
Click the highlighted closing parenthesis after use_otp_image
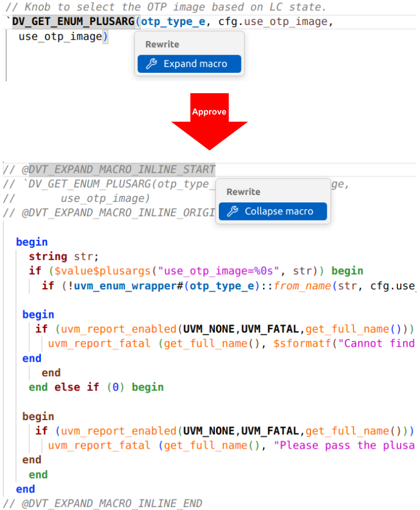(x=105, y=36)
